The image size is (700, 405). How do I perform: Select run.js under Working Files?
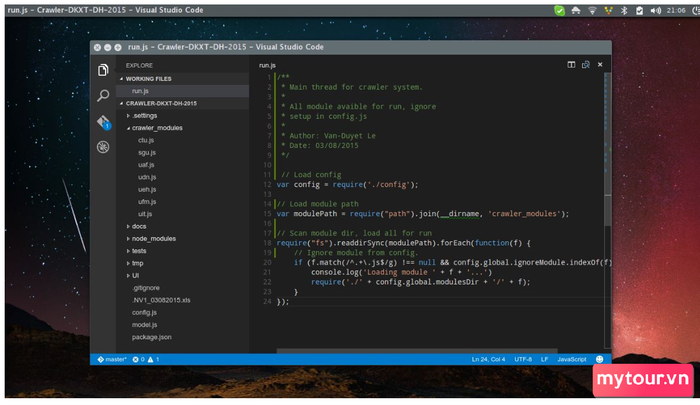[182, 91]
